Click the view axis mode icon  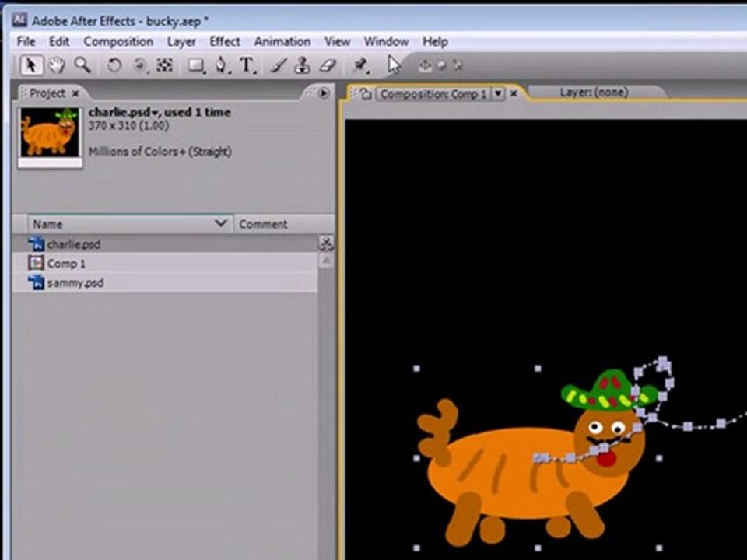458,65
